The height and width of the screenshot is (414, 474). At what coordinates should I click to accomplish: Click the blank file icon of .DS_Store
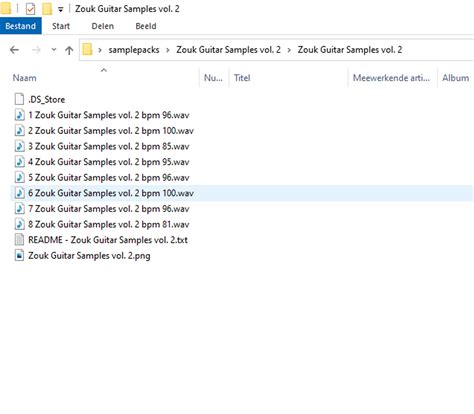point(19,99)
